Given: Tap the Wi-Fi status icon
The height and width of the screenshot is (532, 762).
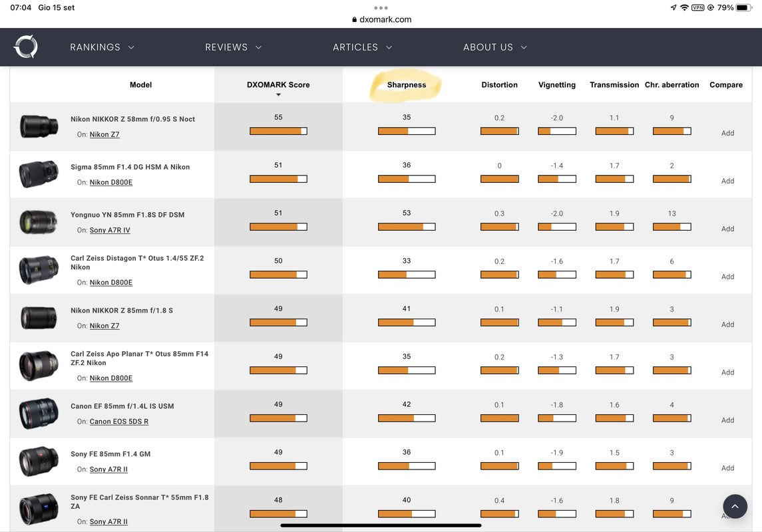Looking at the screenshot, I should (684, 8).
